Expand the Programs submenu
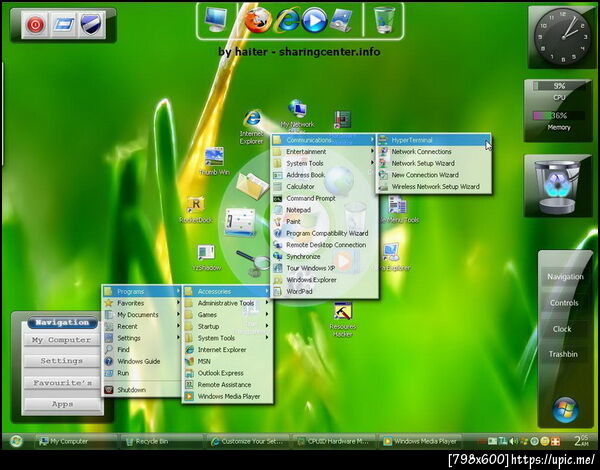This screenshot has width=600, height=470. (142, 292)
